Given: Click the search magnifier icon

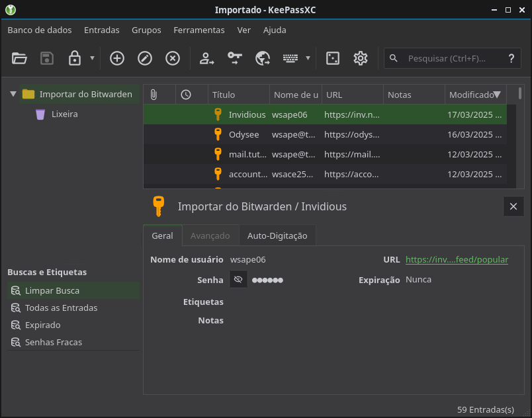Looking at the screenshot, I should coord(394,58).
